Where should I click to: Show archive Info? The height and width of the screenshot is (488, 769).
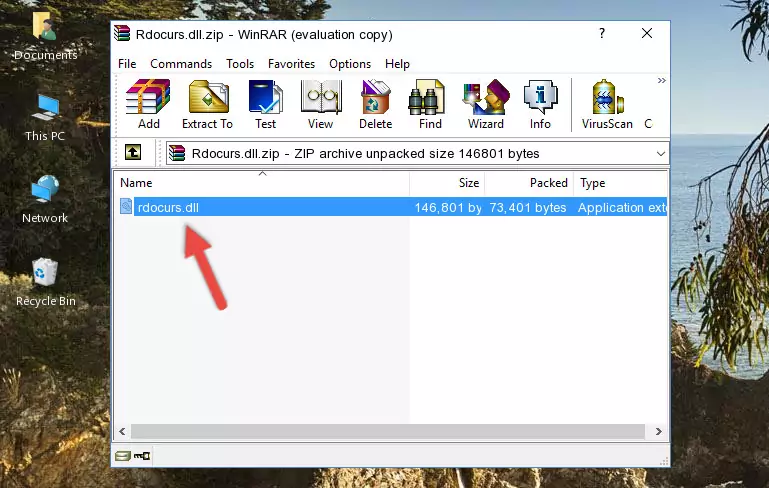pyautogui.click(x=540, y=105)
